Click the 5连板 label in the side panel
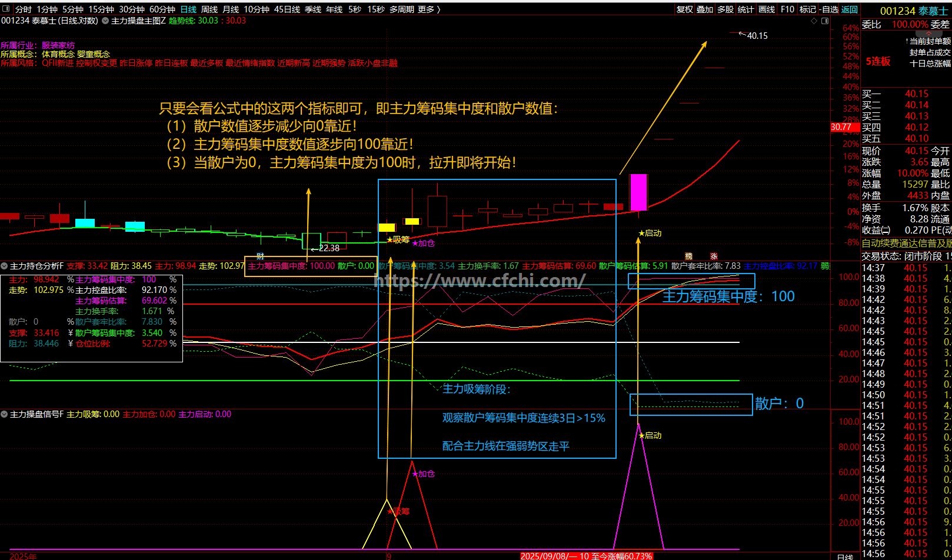The image size is (952, 560). click(x=878, y=61)
